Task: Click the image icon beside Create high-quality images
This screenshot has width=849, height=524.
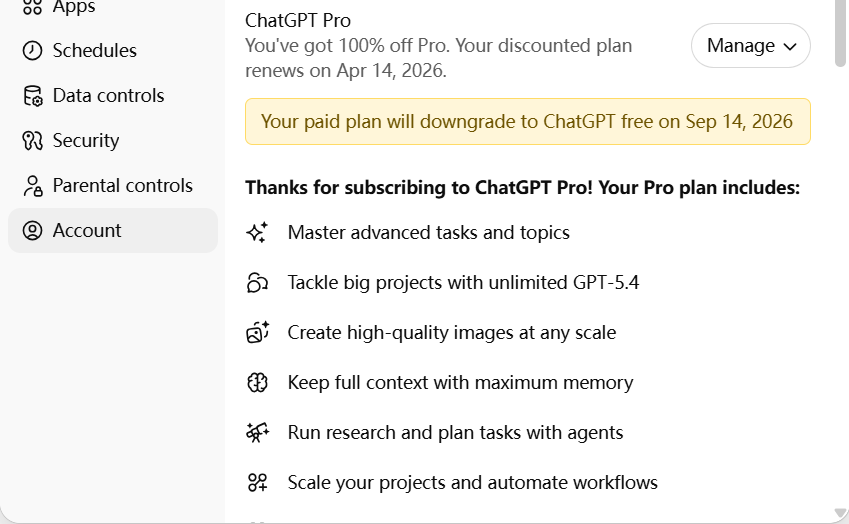Action: click(257, 332)
